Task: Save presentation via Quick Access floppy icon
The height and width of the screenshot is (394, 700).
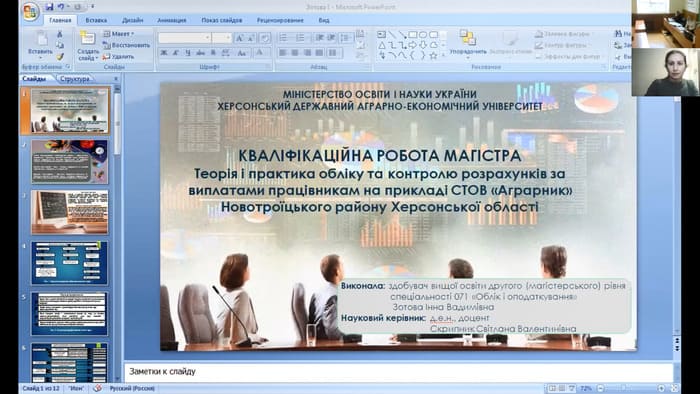Action: point(50,7)
